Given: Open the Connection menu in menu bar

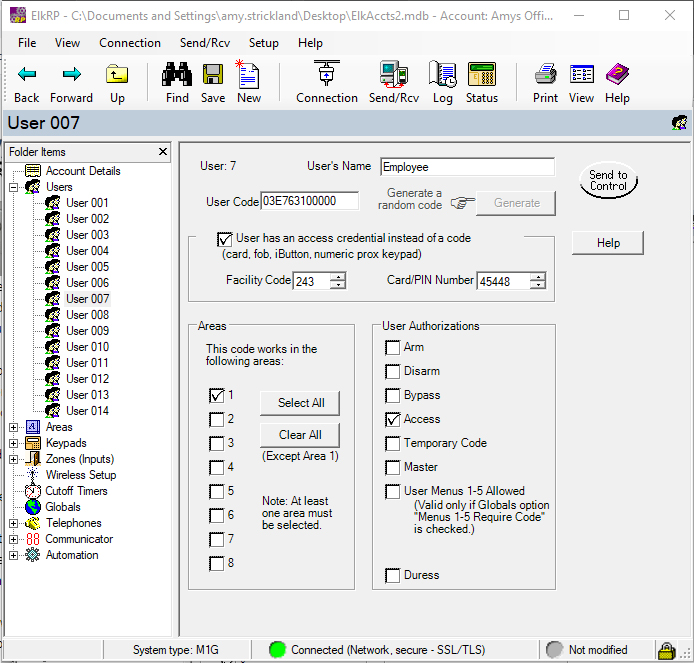Looking at the screenshot, I should (129, 43).
